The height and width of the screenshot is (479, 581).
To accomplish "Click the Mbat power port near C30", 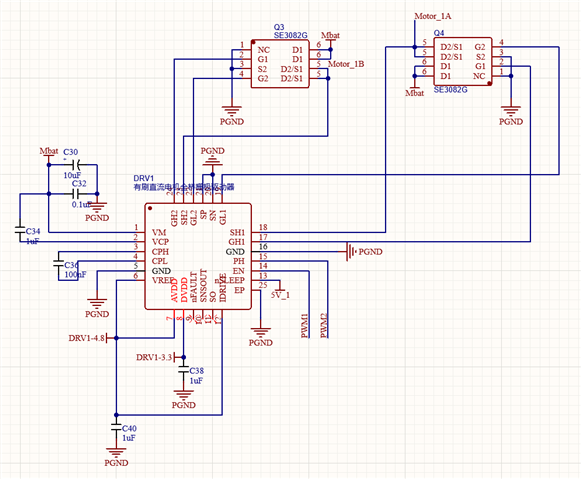I will click(x=49, y=153).
